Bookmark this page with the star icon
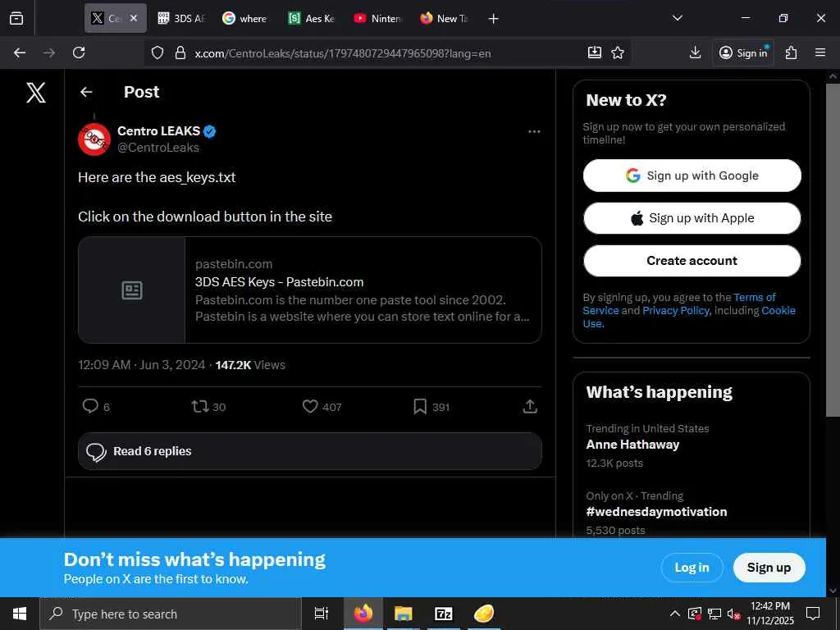This screenshot has height=630, width=840. [x=618, y=52]
